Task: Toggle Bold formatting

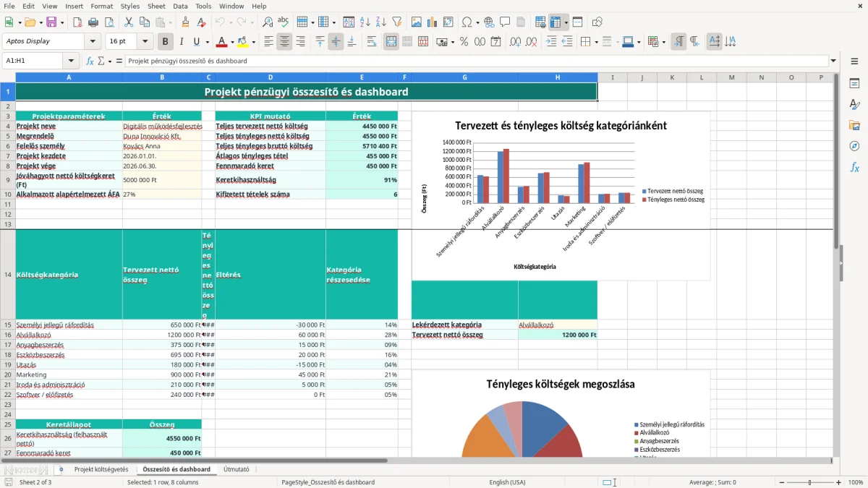Action: pos(166,42)
